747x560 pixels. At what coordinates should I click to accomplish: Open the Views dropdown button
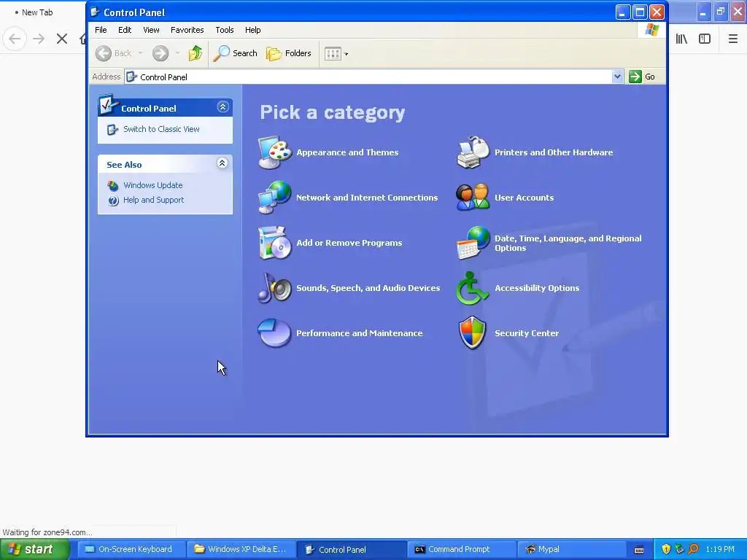[x=336, y=54]
